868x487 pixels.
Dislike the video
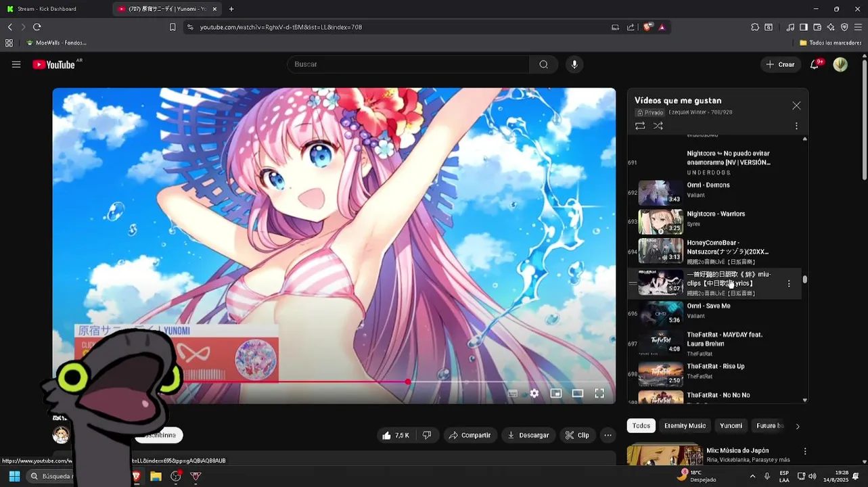click(427, 435)
